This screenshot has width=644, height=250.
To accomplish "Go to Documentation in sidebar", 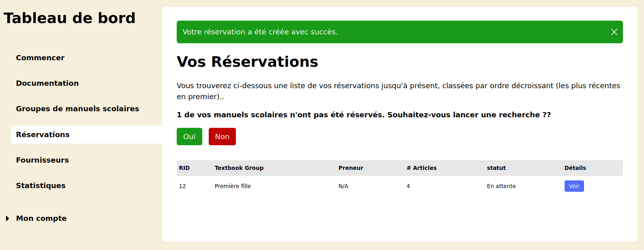I will click(x=47, y=83).
